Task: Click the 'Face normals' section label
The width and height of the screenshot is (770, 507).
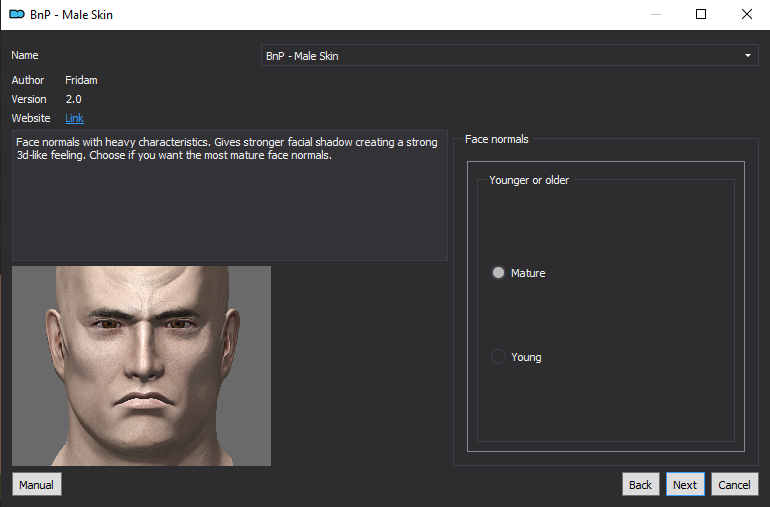Action: tap(496, 140)
